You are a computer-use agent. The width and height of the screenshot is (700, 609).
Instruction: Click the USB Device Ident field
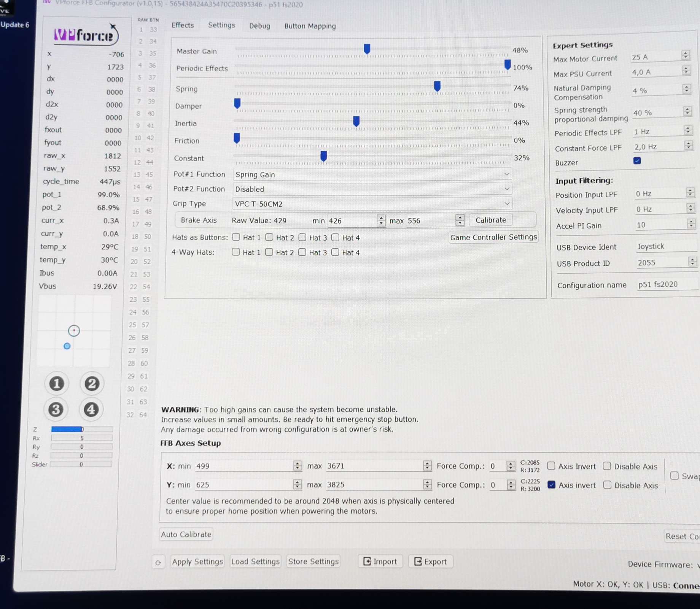(667, 246)
